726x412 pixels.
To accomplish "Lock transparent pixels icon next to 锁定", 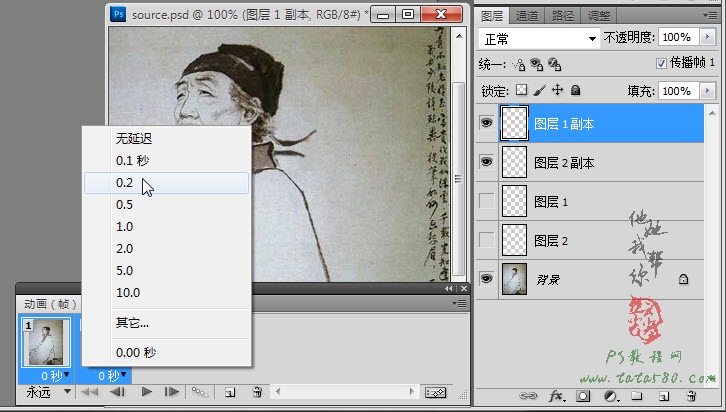I will [521, 90].
